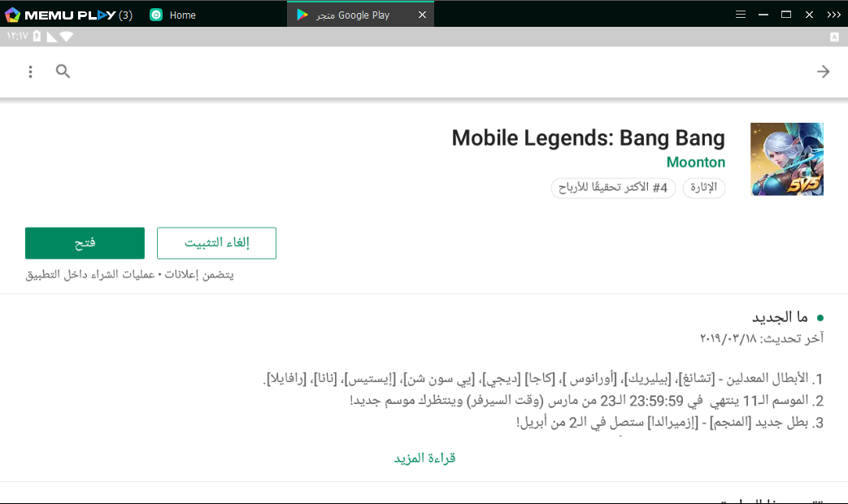This screenshot has width=848, height=504.
Task: Select the search icon in Play Store
Action: click(x=63, y=72)
